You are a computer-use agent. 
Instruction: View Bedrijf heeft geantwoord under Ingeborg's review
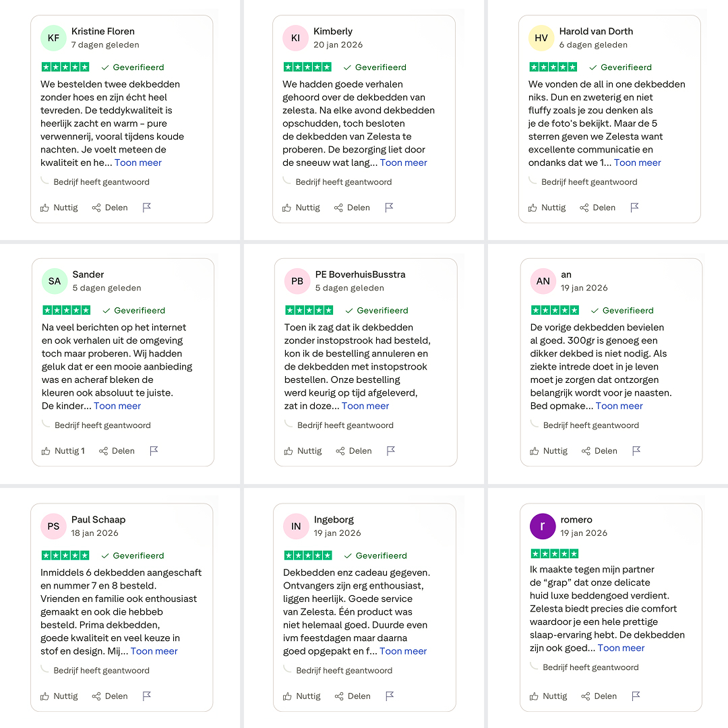344,671
